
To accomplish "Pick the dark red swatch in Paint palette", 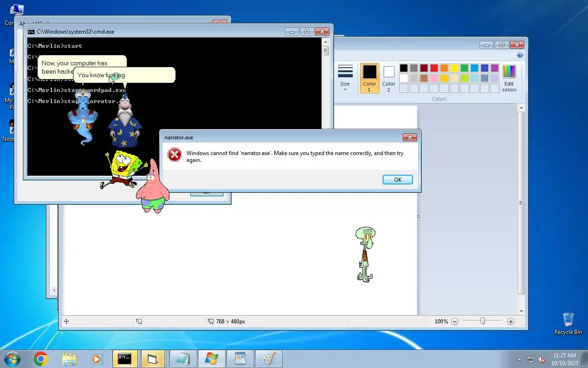I will (x=424, y=68).
